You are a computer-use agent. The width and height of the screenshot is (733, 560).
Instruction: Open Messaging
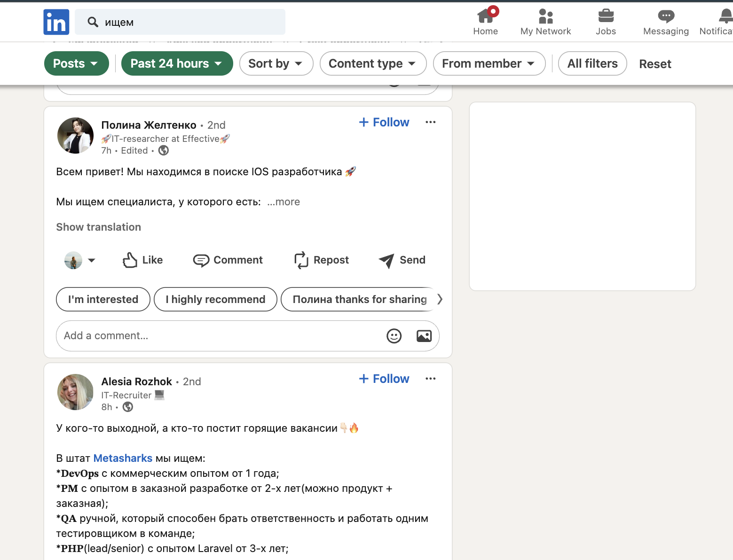(665, 21)
